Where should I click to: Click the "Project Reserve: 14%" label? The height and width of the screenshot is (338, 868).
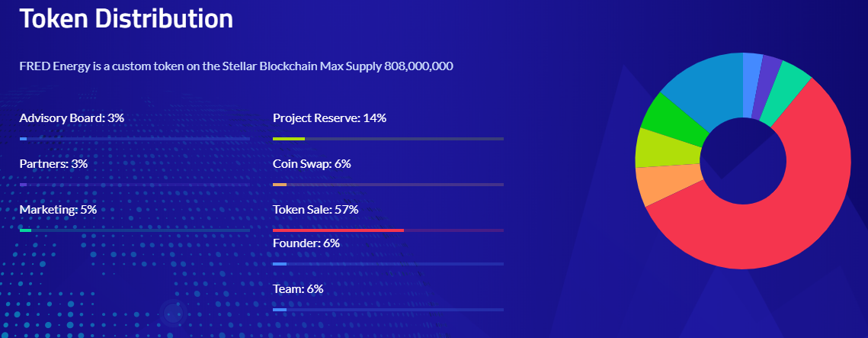[x=329, y=118]
